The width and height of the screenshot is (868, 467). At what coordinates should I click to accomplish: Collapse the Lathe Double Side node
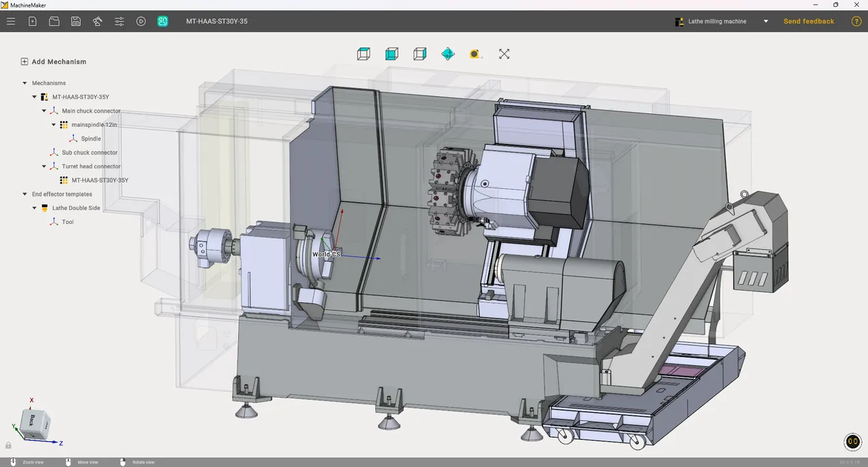coord(35,208)
